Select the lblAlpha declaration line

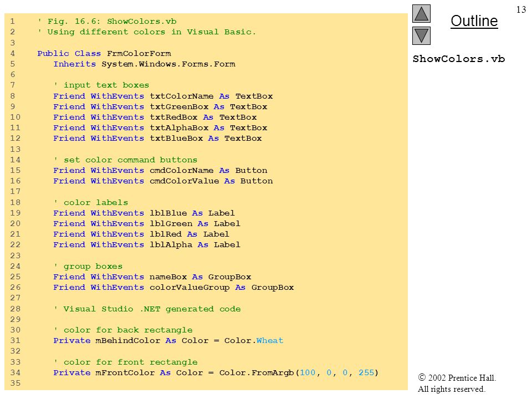point(146,244)
